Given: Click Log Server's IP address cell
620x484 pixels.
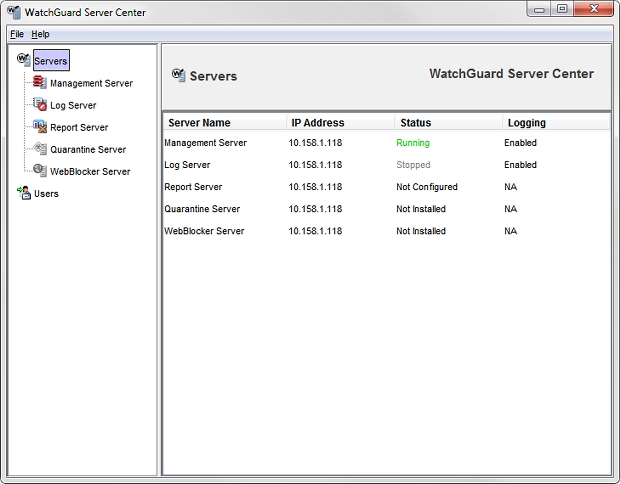Looking at the screenshot, I should pos(316,165).
